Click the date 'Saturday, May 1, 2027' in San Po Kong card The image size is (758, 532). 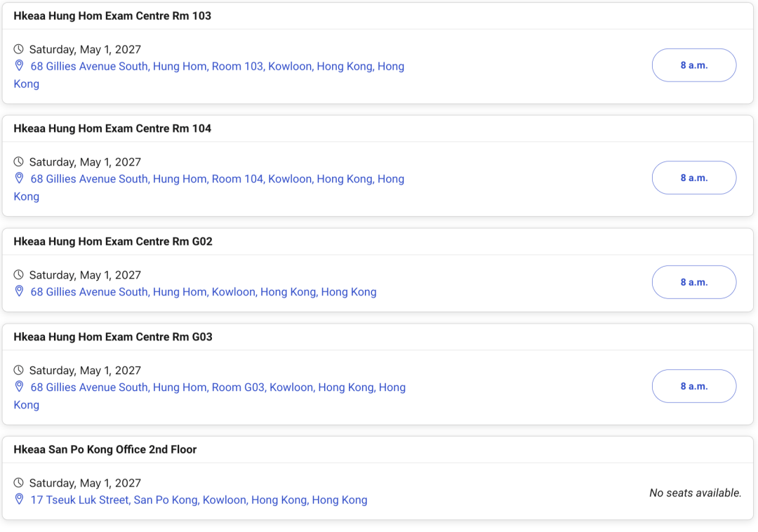[85, 483]
